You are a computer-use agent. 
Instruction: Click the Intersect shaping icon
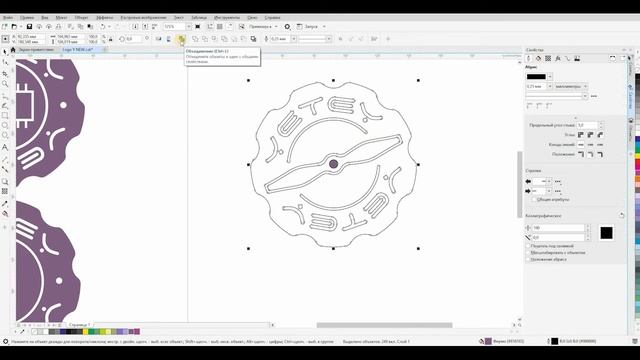[215, 39]
